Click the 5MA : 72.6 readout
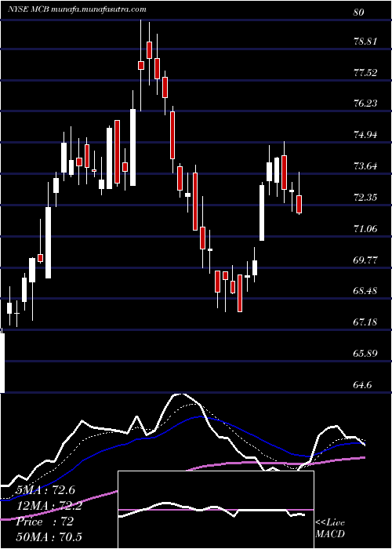 (45, 490)
